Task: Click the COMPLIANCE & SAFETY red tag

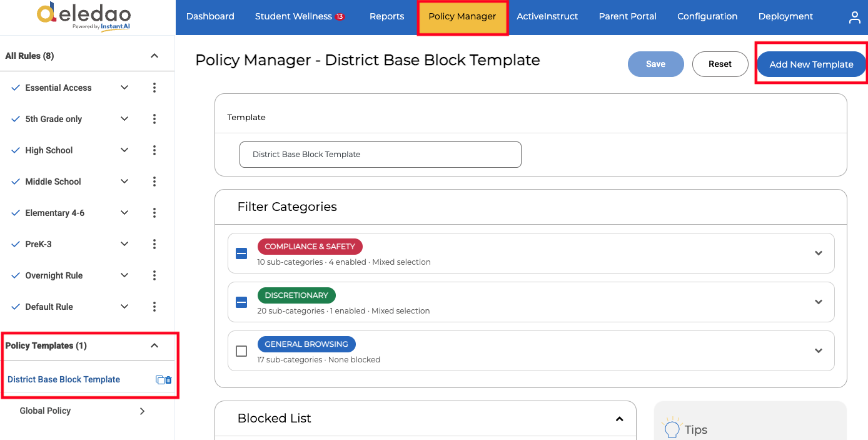Action: (310, 247)
